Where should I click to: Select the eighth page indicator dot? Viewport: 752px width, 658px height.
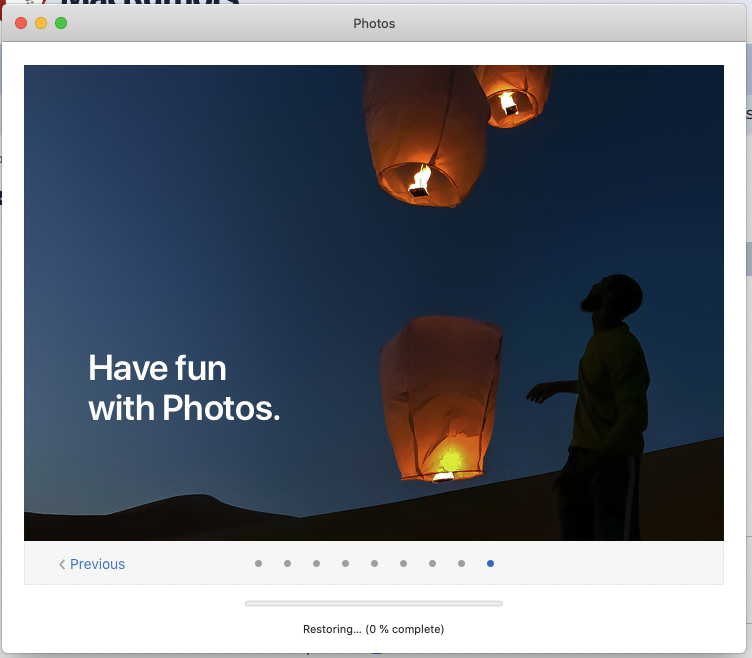coord(461,564)
